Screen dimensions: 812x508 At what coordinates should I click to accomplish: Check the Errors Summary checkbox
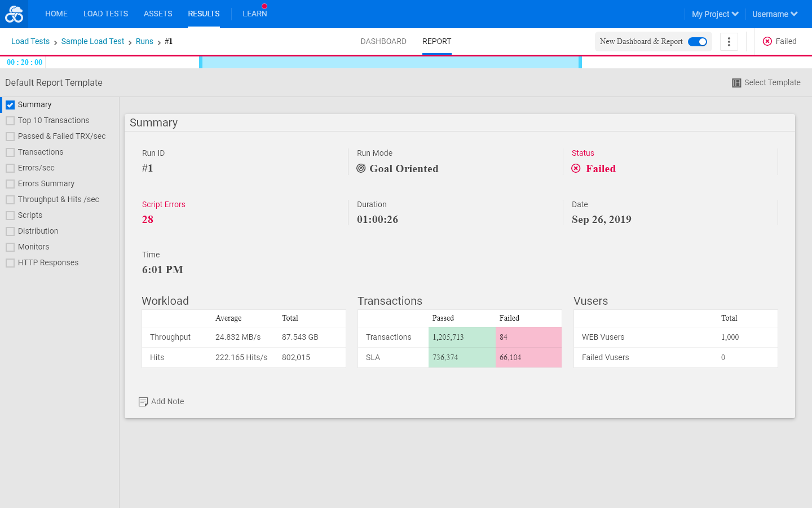(x=10, y=184)
